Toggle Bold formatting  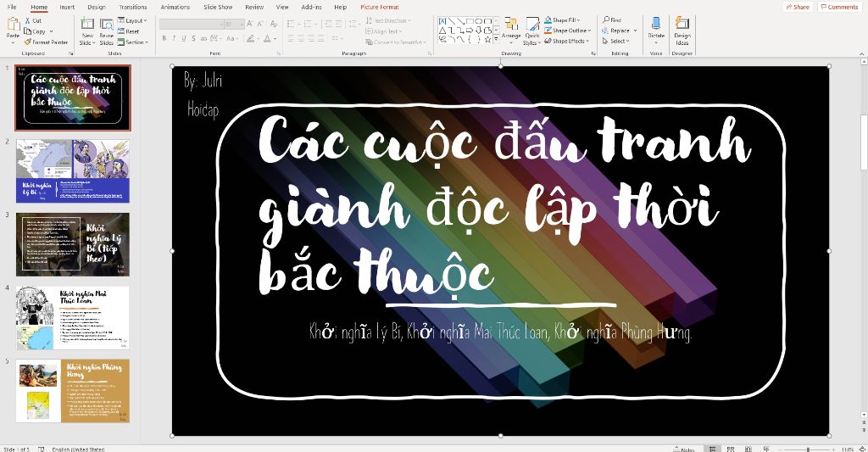pos(164,39)
